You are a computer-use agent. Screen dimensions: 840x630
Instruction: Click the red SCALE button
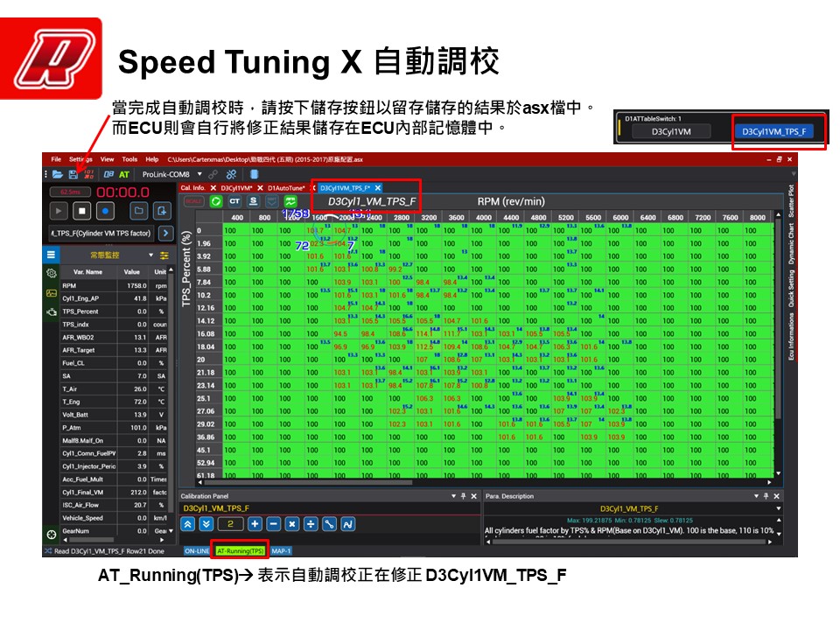(x=194, y=201)
